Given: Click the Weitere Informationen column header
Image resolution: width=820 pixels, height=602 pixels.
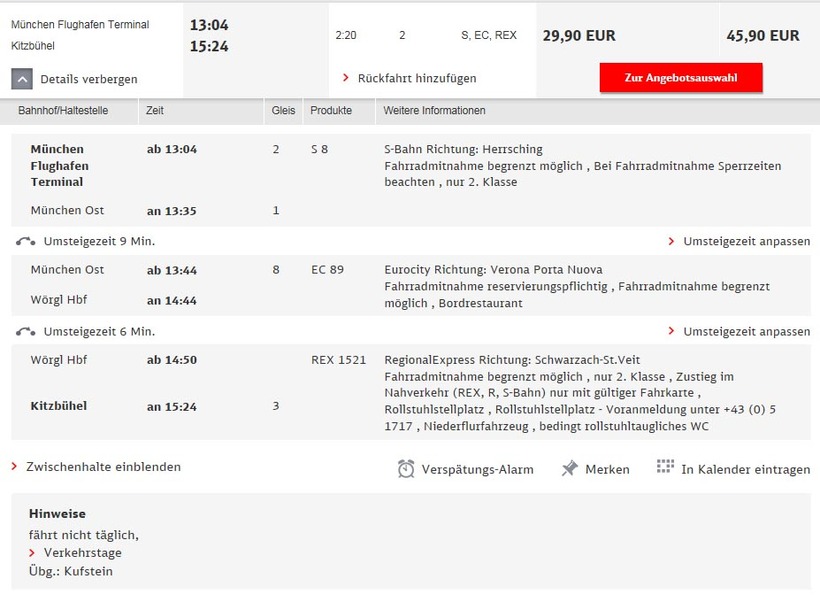Looking at the screenshot, I should tap(435, 111).
